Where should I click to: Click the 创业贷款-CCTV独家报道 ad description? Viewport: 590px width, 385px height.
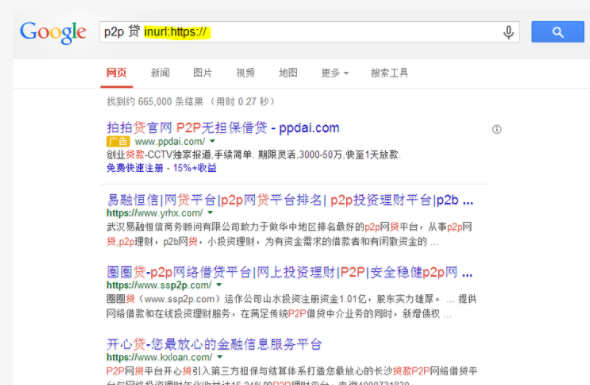(x=254, y=155)
